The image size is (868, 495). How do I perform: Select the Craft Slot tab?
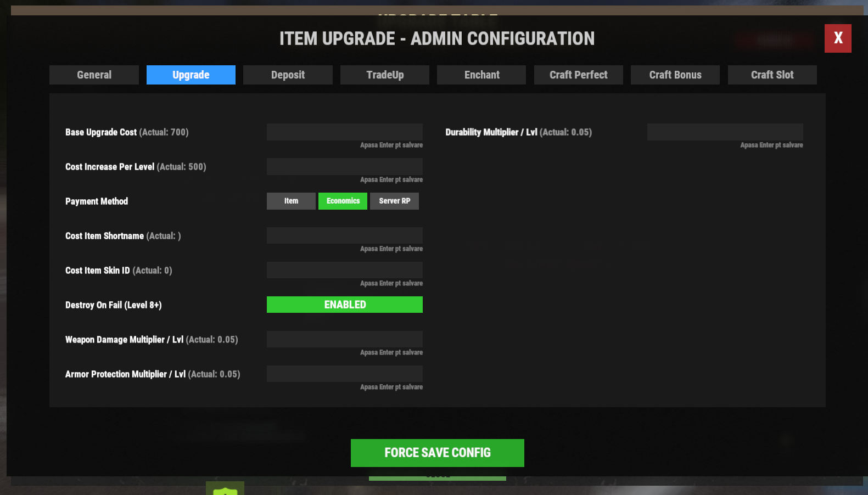772,75
